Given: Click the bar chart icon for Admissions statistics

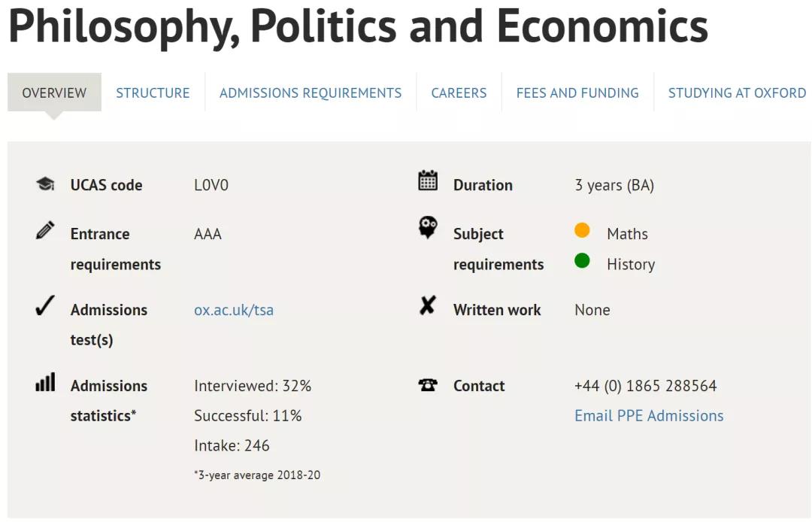Looking at the screenshot, I should point(45,382).
